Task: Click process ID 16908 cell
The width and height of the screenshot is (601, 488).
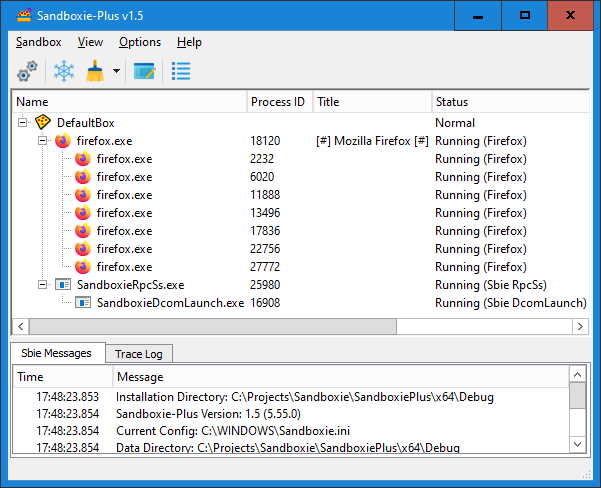Action: pyautogui.click(x=265, y=303)
